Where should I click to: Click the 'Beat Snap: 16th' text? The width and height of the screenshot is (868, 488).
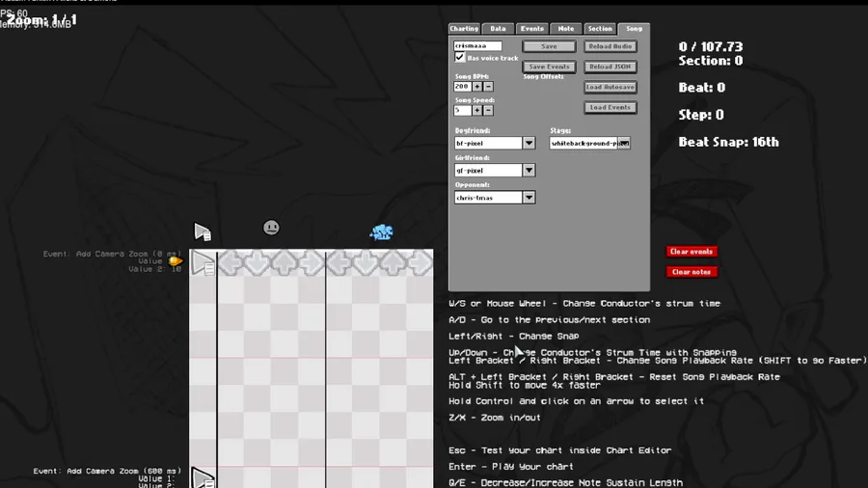coord(728,142)
